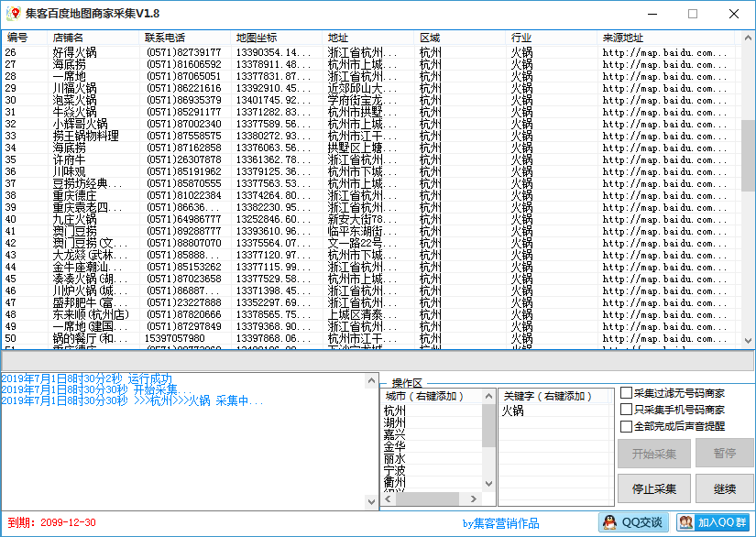This screenshot has height=537, width=756.
Task: Select 杭州 in the city list
Action: tap(395, 411)
